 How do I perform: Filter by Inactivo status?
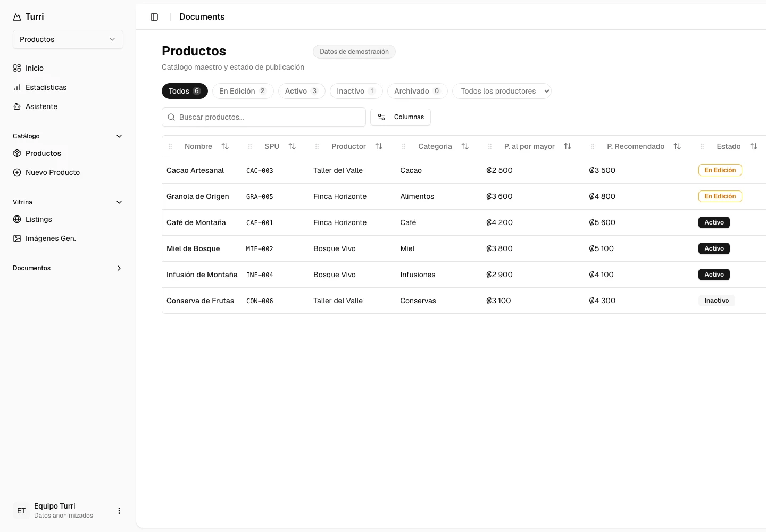(x=356, y=91)
